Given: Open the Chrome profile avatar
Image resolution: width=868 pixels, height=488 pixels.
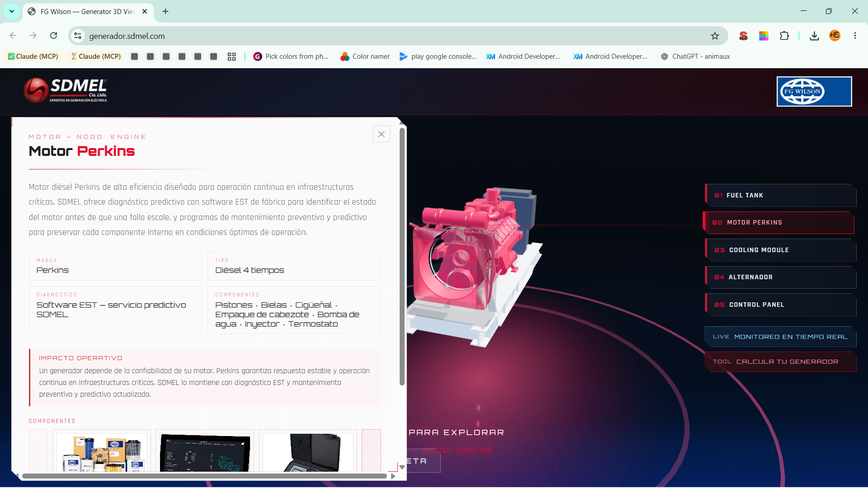Looking at the screenshot, I should coord(835,36).
